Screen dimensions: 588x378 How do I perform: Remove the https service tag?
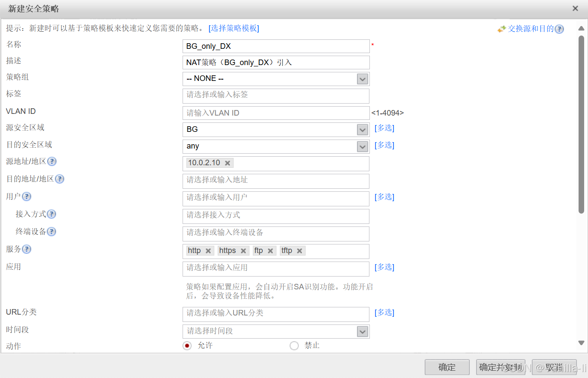click(x=243, y=251)
